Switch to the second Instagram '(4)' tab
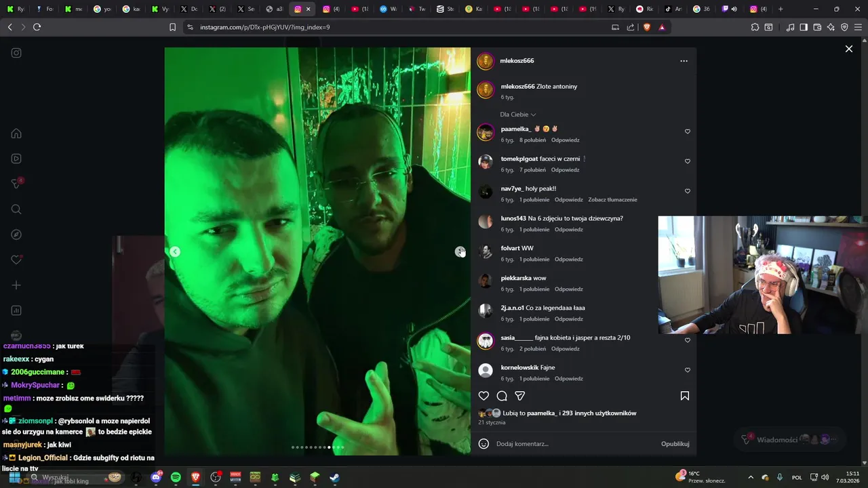Viewport: 868px width, 488px height. point(331,9)
